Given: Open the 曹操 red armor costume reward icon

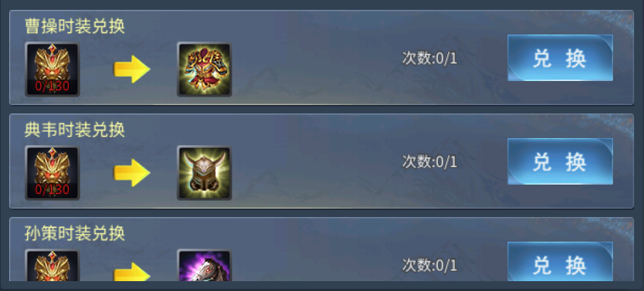Looking at the screenshot, I should (205, 69).
